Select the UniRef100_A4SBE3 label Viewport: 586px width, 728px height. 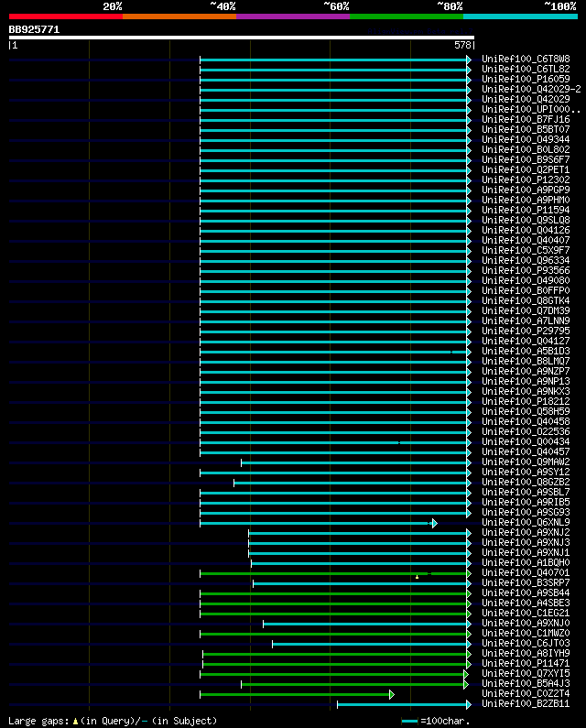click(x=526, y=603)
